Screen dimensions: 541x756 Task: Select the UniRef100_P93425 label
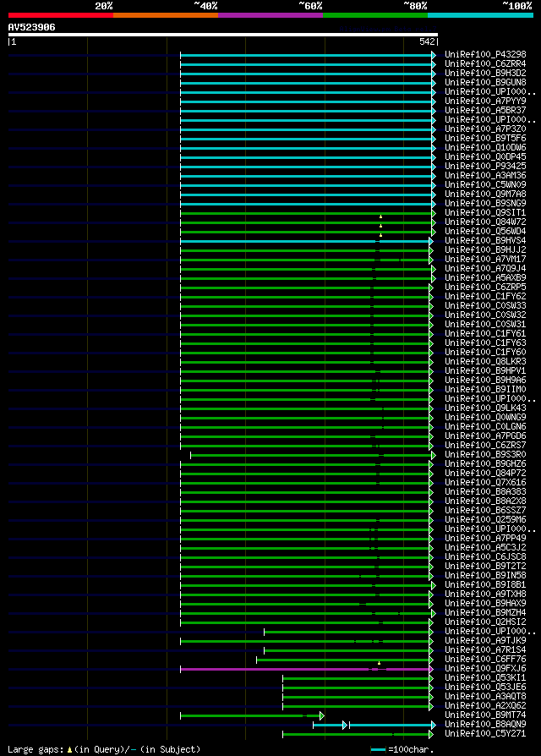click(485, 167)
